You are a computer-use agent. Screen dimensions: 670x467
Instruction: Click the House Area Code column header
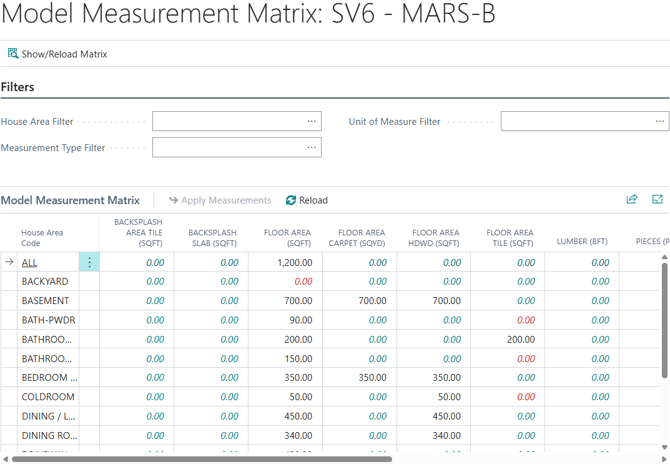(42, 238)
